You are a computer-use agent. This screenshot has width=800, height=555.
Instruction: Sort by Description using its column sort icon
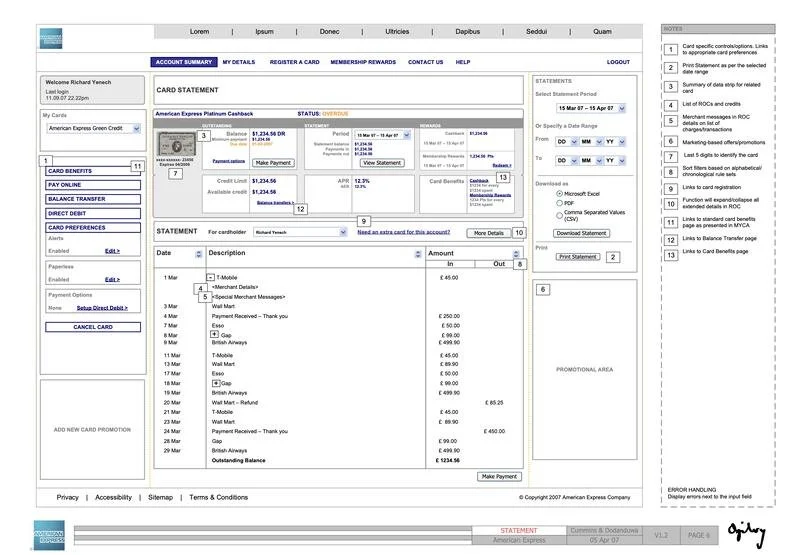(x=418, y=254)
